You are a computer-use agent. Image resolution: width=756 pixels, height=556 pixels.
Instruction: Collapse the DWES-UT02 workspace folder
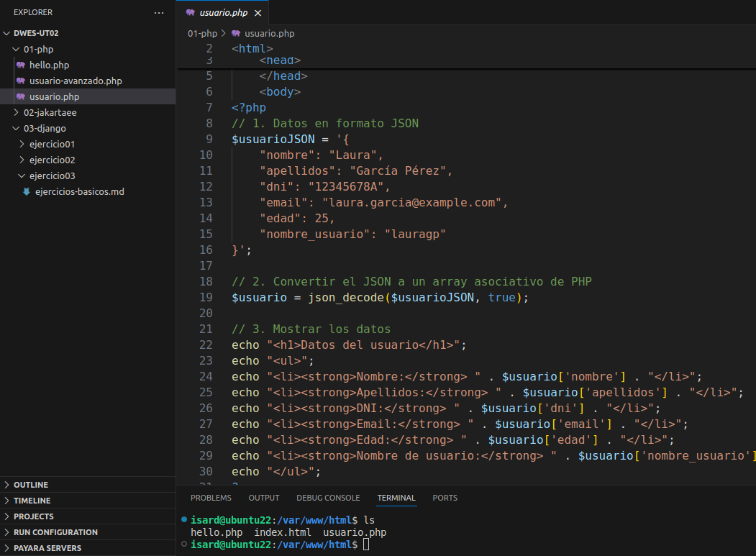click(6, 32)
